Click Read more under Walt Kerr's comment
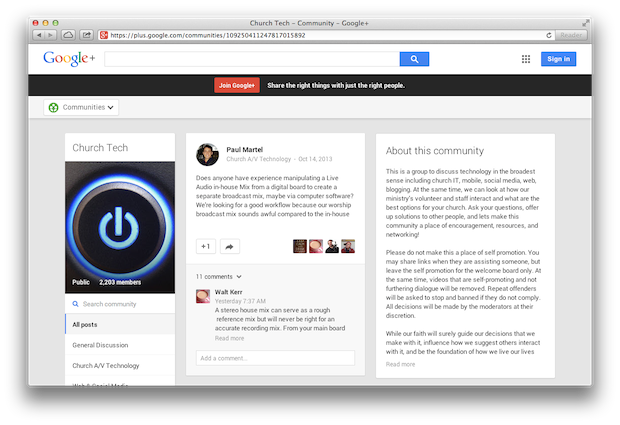This screenshot has height=425, width=620. coord(229,338)
